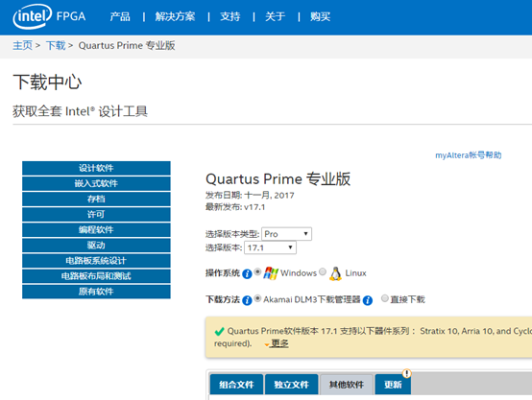The width and height of the screenshot is (532, 400).
Task: Click the update tab warning badge
Action: 407,373
